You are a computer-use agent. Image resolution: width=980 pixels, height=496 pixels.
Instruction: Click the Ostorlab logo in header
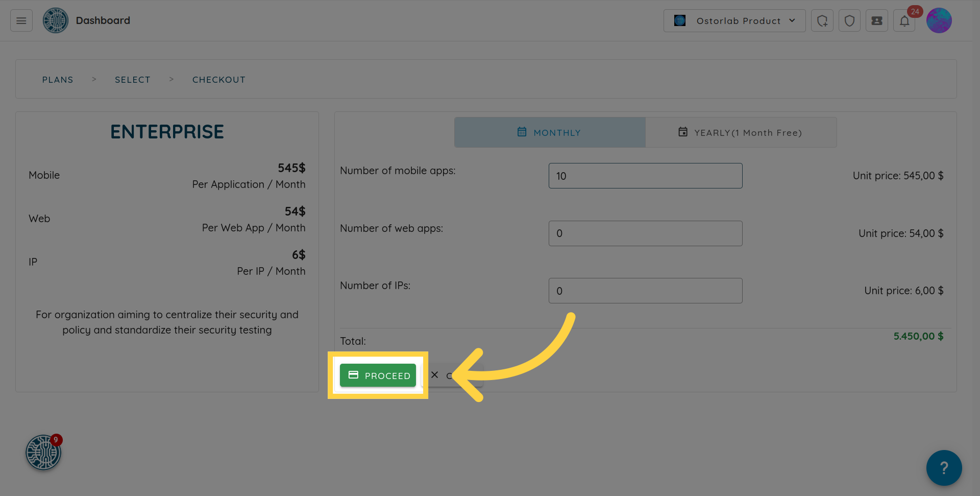click(x=55, y=20)
